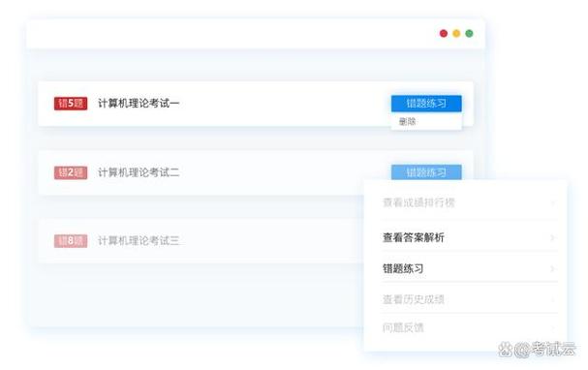Click chevron next to 查看成绩排行榜

553,203
